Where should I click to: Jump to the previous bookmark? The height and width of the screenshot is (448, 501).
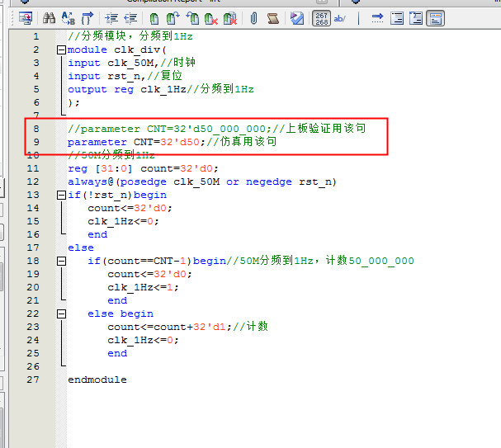click(x=192, y=18)
